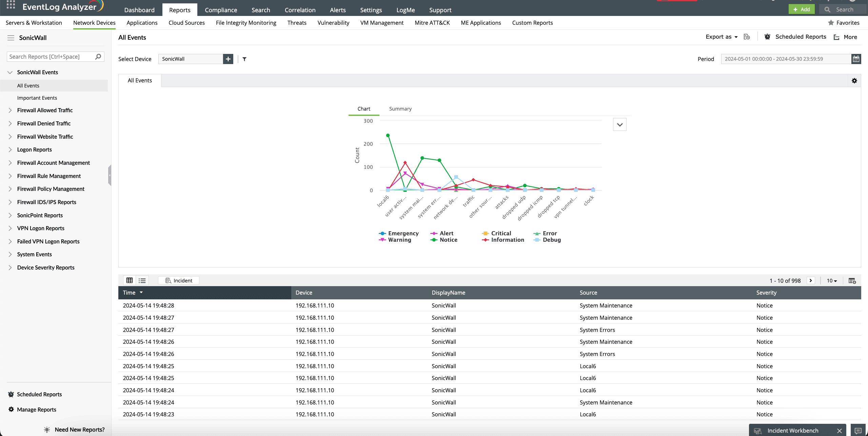
Task: Open the LogMe tab
Action: point(406,10)
